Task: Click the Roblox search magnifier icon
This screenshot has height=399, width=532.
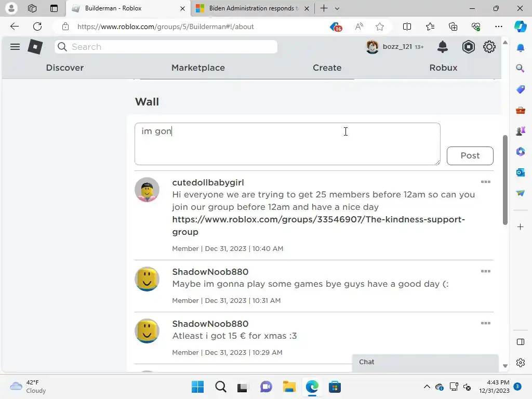Action: pyautogui.click(x=62, y=47)
